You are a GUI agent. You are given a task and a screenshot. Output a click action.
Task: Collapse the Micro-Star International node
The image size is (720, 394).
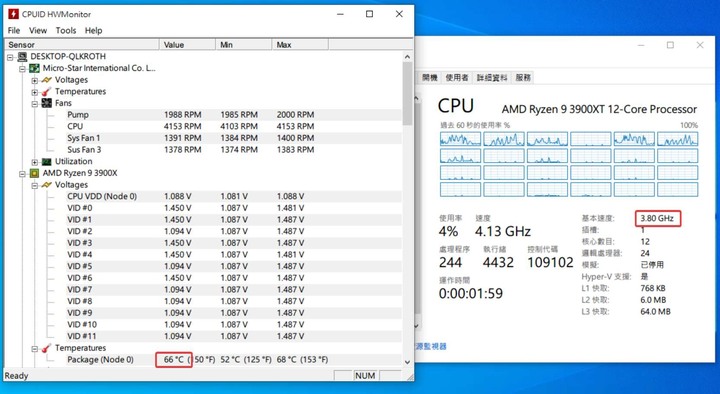(x=22, y=69)
